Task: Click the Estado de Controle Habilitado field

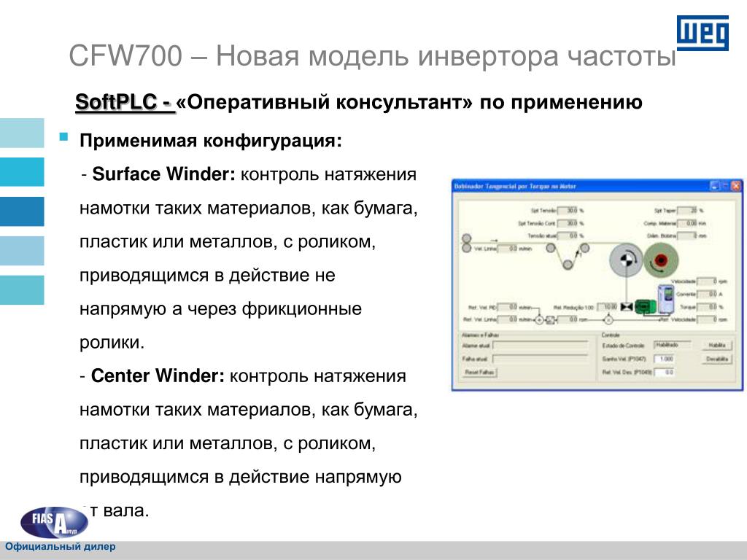Action: coord(673,345)
